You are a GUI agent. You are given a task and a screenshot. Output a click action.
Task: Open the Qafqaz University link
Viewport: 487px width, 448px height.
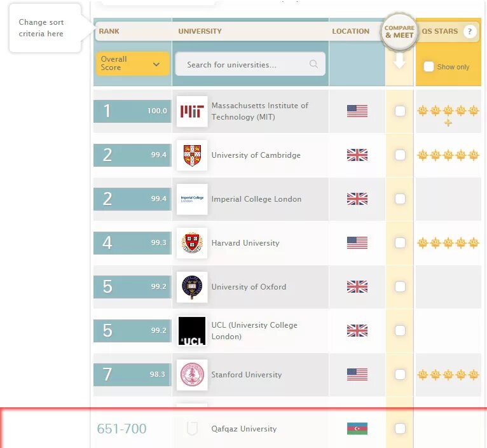[x=243, y=428]
